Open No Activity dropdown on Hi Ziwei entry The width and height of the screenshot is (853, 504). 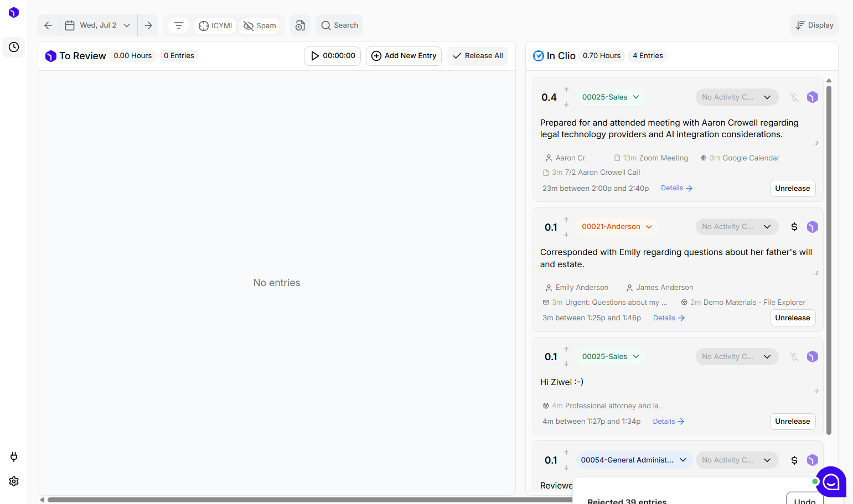tap(737, 357)
